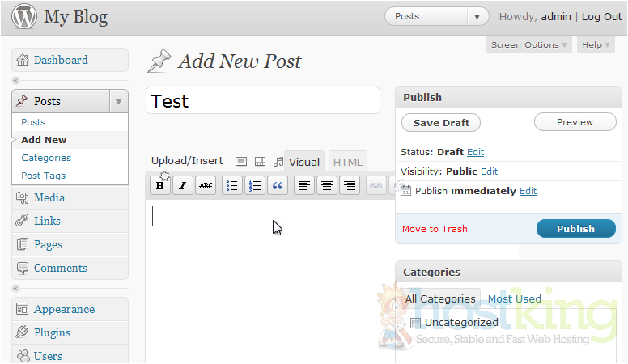This screenshot has width=628, height=364.
Task: Insert an unordered bullet list
Action: [x=232, y=186]
